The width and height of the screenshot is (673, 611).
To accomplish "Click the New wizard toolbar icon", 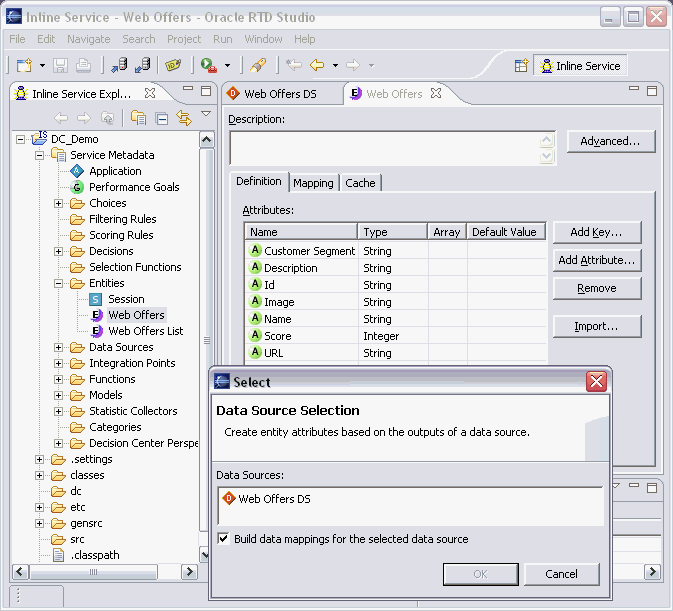I will coord(24,65).
